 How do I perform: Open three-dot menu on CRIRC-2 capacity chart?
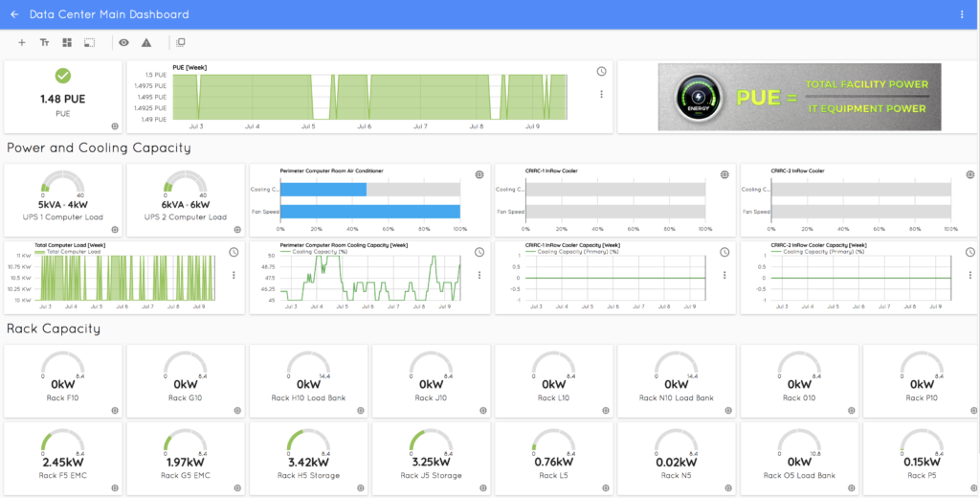click(x=969, y=275)
